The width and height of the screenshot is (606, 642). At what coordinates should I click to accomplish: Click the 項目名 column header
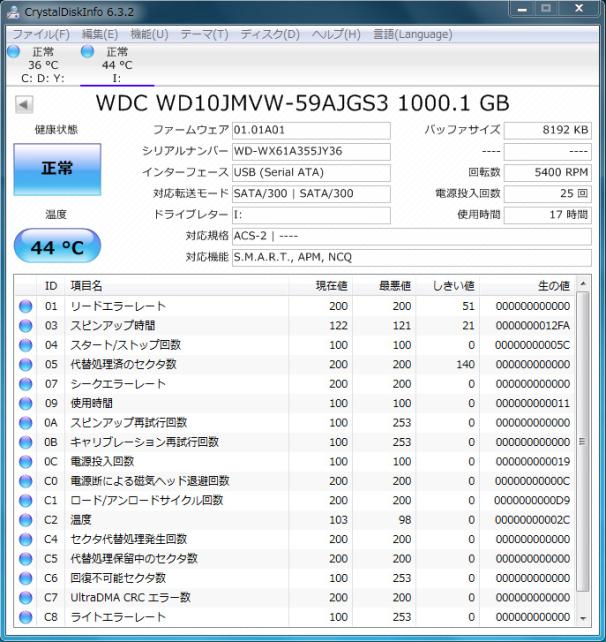[176, 286]
